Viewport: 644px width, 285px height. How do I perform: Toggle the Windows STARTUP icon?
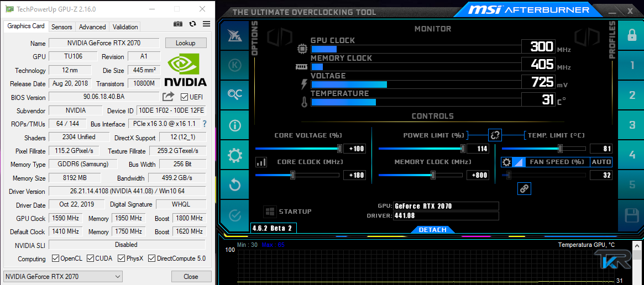269,212
